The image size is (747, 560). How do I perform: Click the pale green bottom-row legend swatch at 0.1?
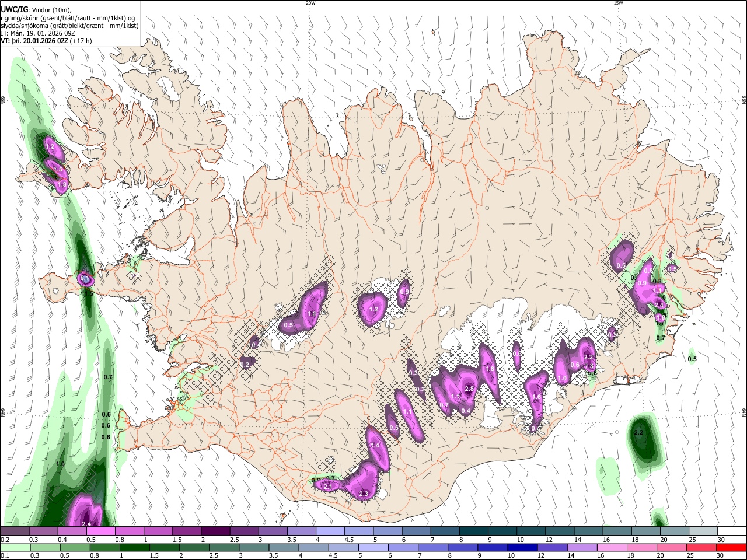[15, 547]
